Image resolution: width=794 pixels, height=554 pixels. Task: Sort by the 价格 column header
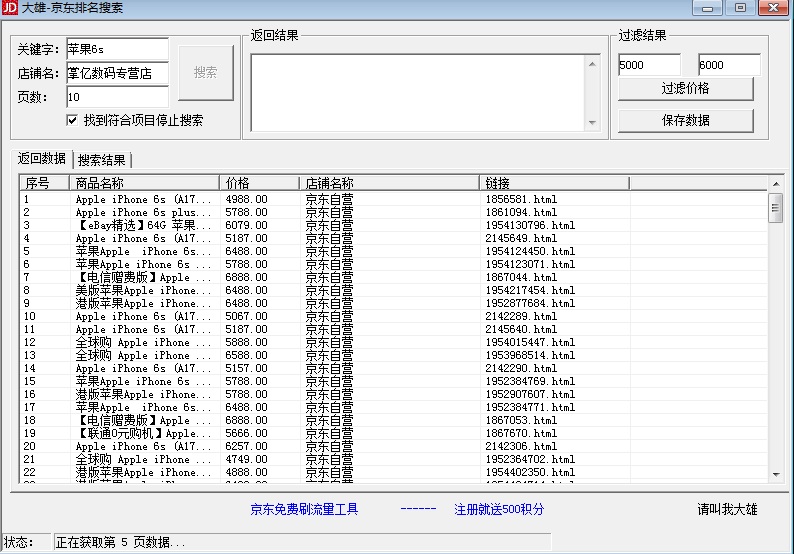pos(260,183)
